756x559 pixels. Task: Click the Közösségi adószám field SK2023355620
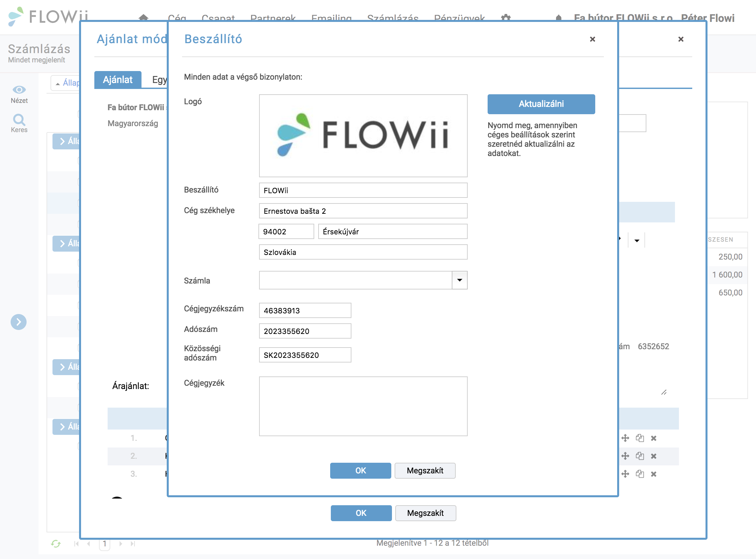click(305, 355)
